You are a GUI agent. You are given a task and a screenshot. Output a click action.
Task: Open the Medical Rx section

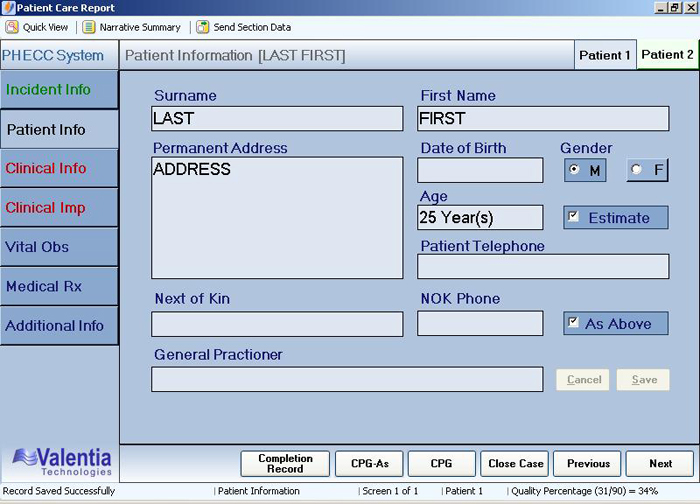tap(59, 286)
